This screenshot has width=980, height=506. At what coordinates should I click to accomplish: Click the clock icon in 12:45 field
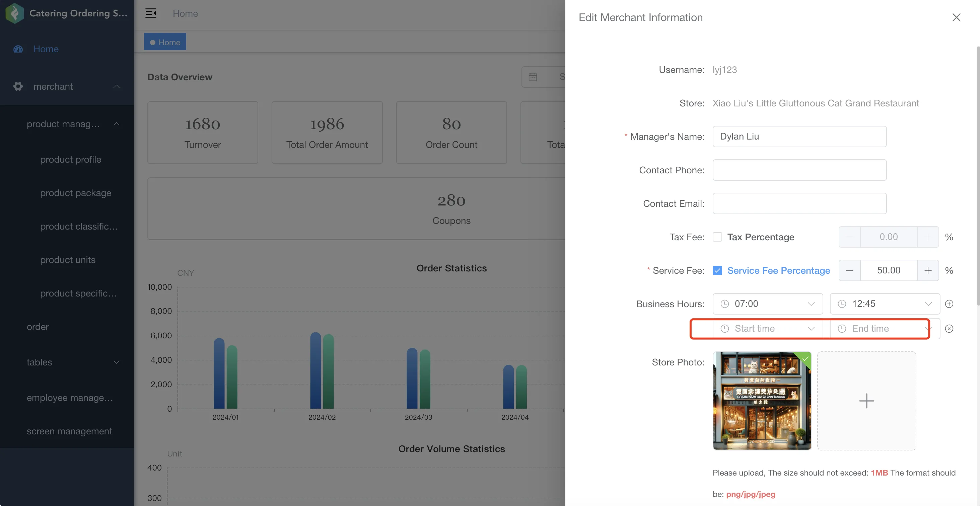click(x=842, y=304)
